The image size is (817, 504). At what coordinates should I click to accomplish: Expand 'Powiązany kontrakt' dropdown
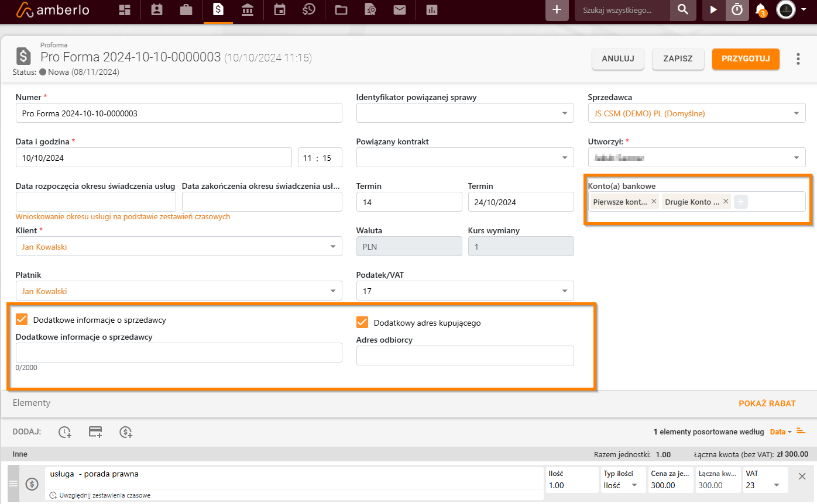[564, 158]
